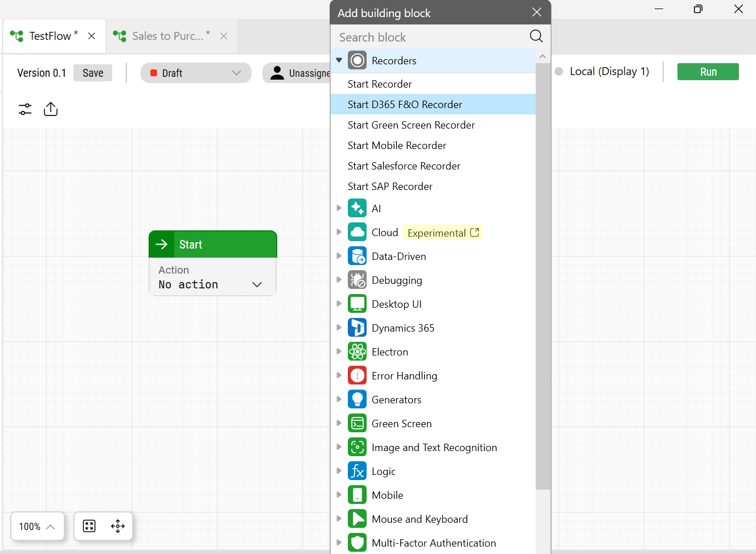Click the export/share upload icon

pyautogui.click(x=51, y=109)
